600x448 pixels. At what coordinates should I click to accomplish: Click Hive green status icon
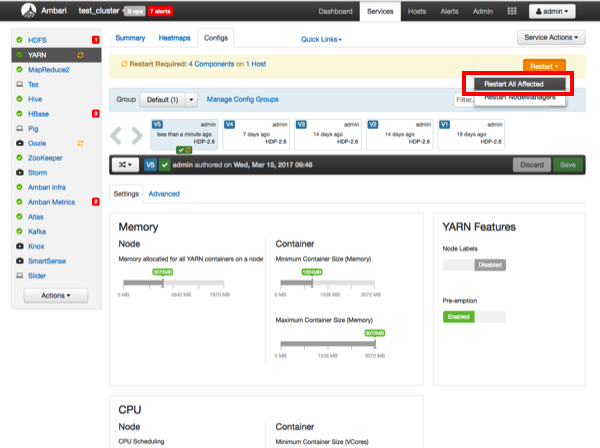tap(20, 99)
